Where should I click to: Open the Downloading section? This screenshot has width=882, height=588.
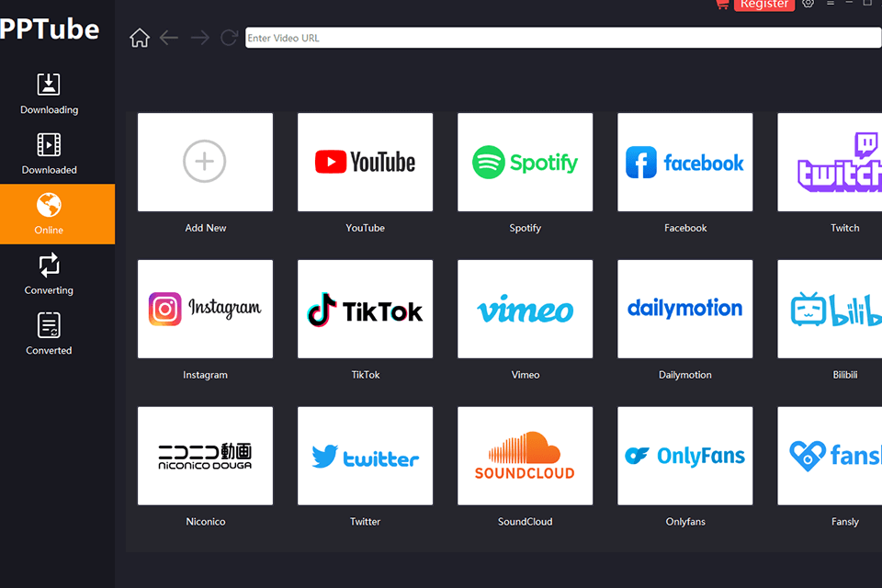click(49, 94)
